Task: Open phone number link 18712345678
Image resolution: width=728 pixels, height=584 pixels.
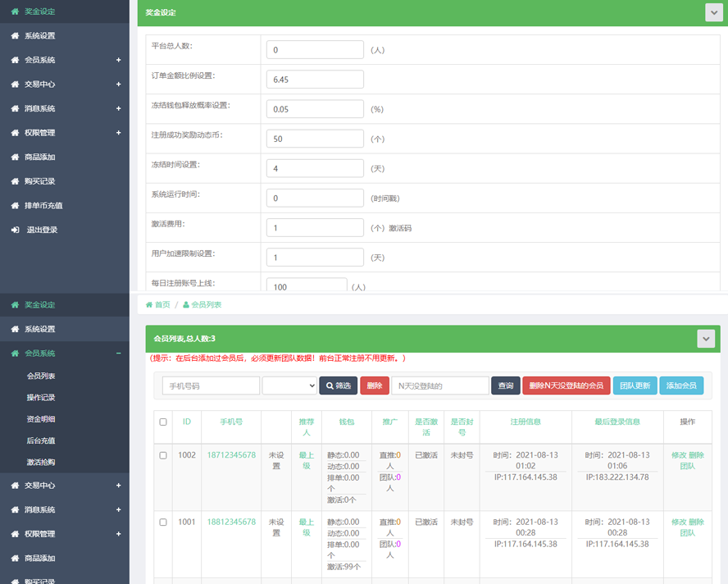Action: pos(231,455)
